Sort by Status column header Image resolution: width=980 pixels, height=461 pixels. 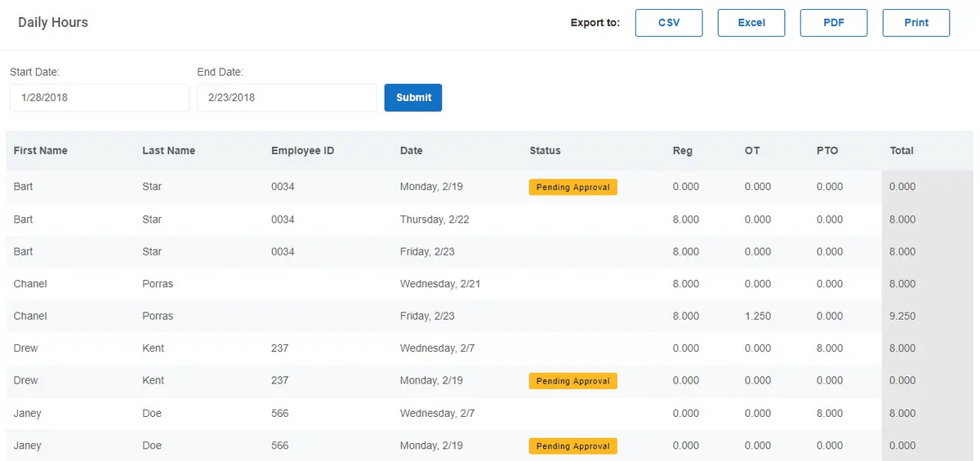[546, 150]
